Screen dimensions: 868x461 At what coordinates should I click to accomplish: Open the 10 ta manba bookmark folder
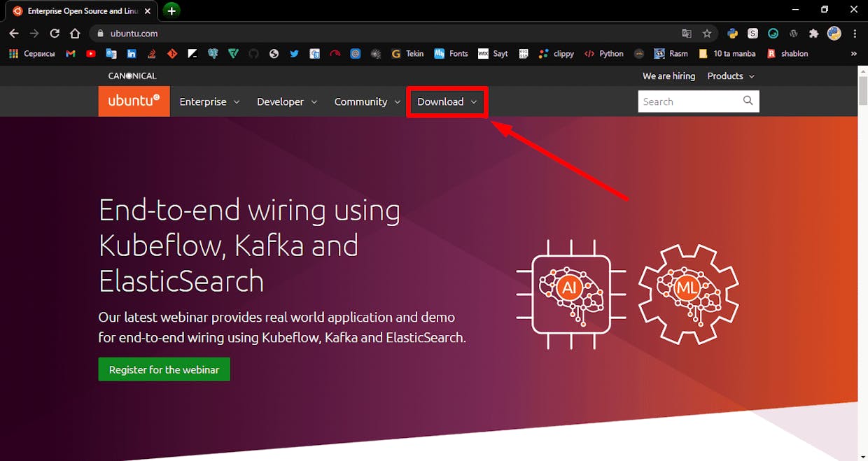pyautogui.click(x=727, y=53)
